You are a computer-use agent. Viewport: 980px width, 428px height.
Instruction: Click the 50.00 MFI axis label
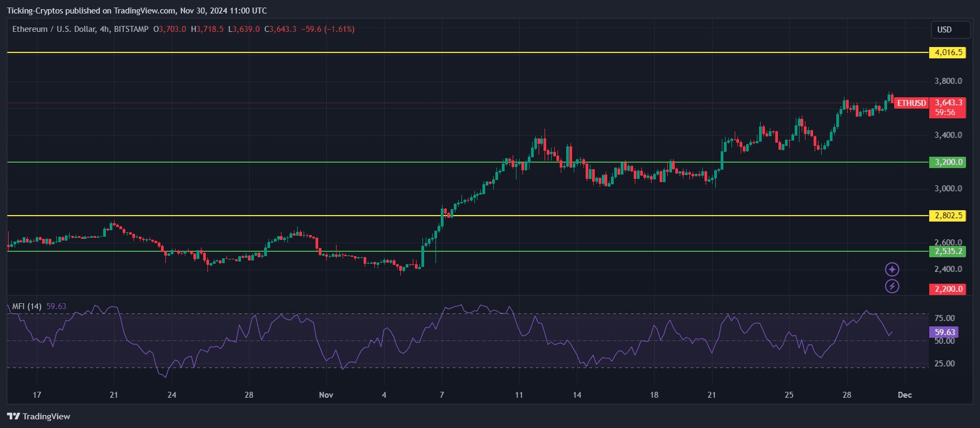pyautogui.click(x=944, y=341)
